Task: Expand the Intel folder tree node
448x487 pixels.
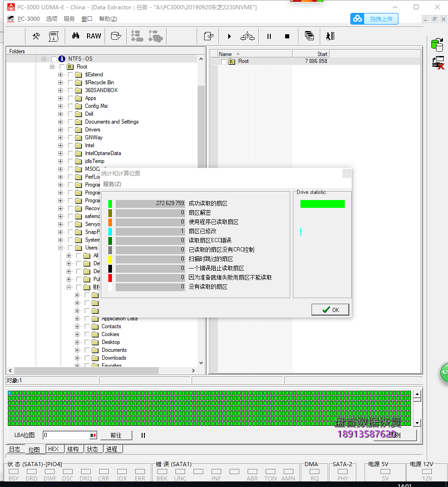Action: pos(60,145)
